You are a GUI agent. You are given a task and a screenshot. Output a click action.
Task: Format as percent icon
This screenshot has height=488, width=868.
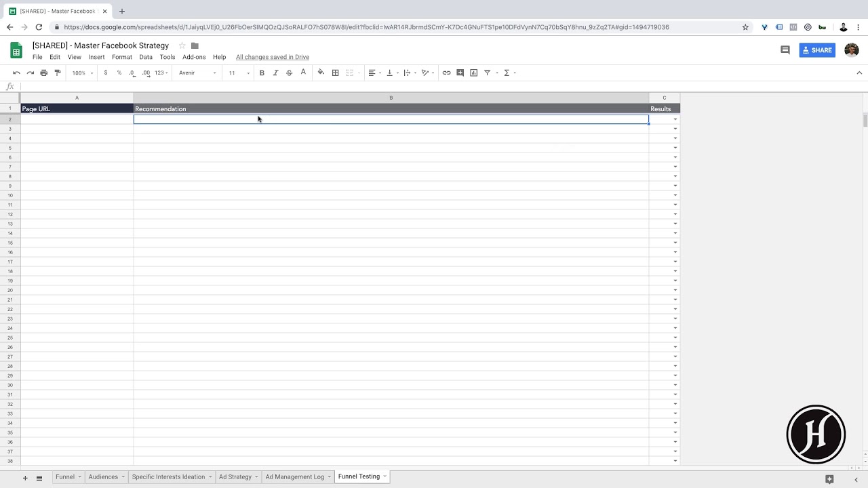(119, 73)
